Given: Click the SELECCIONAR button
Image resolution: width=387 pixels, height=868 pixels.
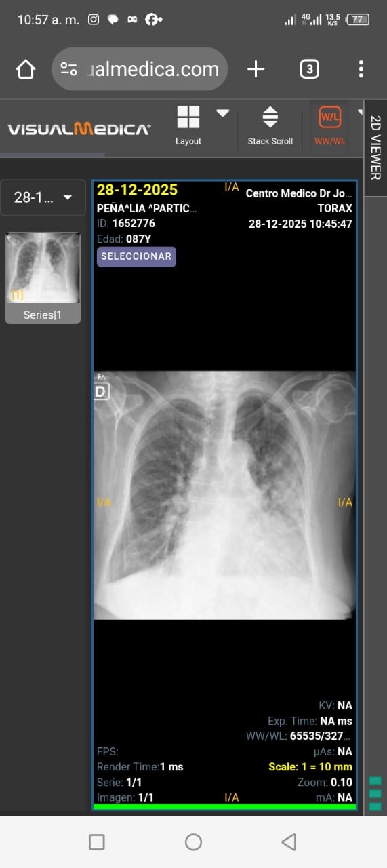Looking at the screenshot, I should pos(136,257).
